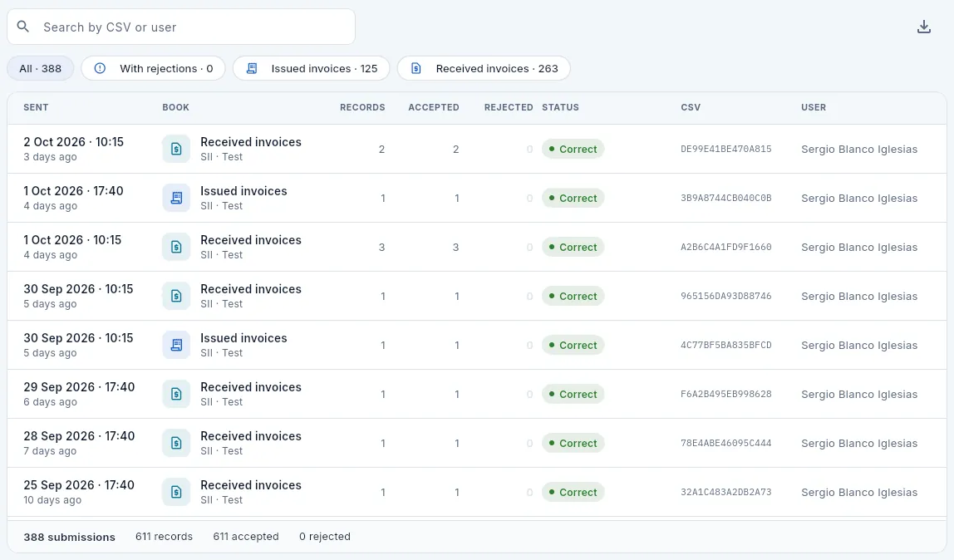Select CSV code 32A1C483A2DB2A73

(x=725, y=493)
